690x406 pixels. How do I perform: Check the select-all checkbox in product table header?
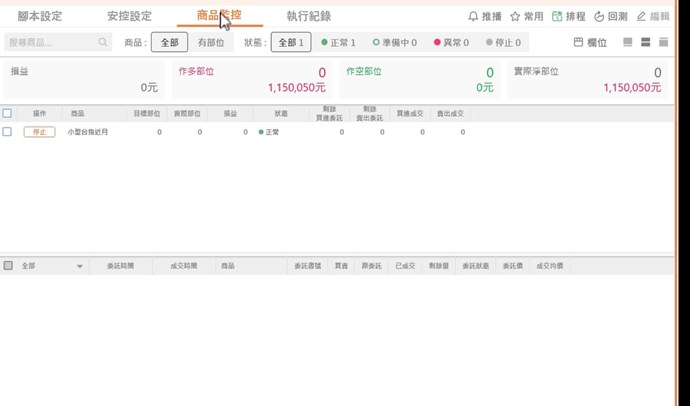point(7,114)
